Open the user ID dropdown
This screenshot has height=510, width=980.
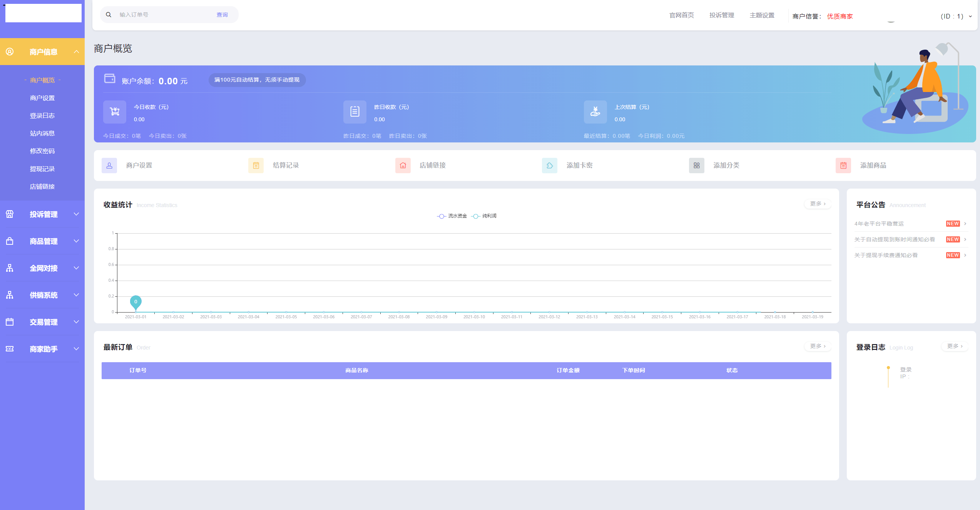(956, 16)
